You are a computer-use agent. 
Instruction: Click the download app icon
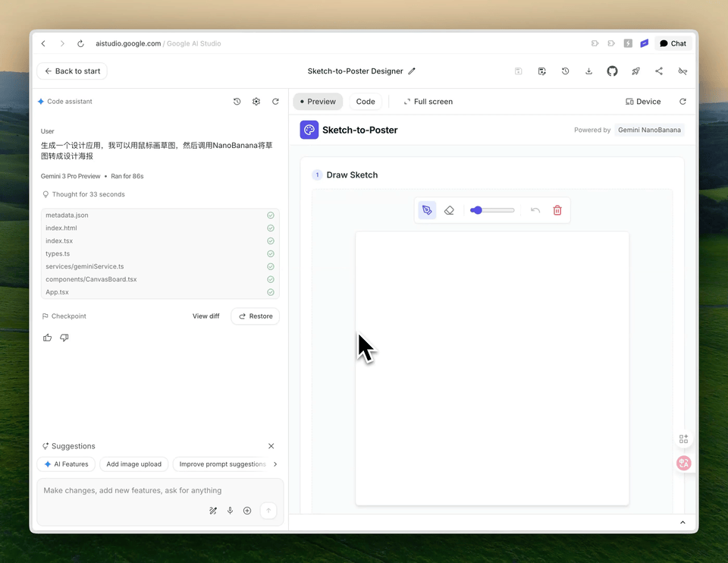click(588, 71)
